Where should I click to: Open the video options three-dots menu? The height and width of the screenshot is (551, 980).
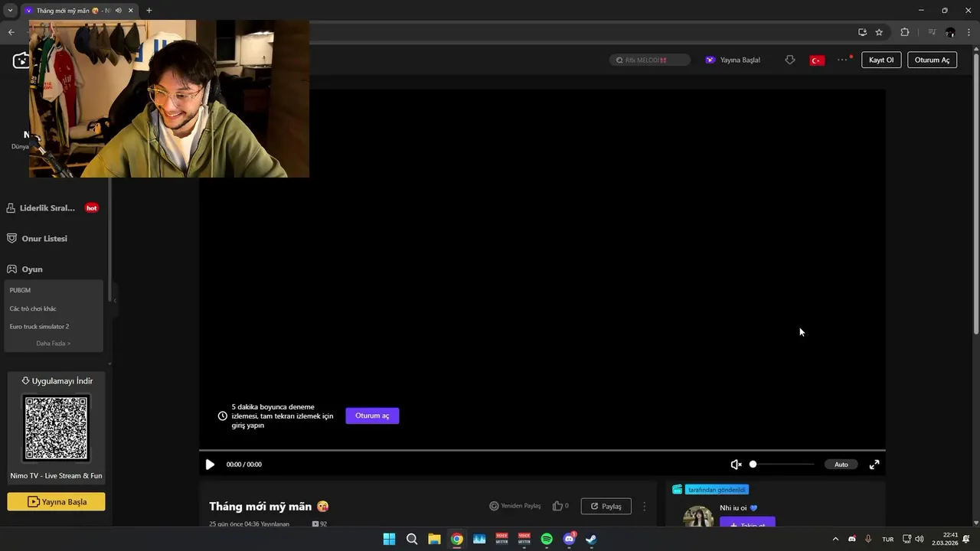tap(644, 507)
